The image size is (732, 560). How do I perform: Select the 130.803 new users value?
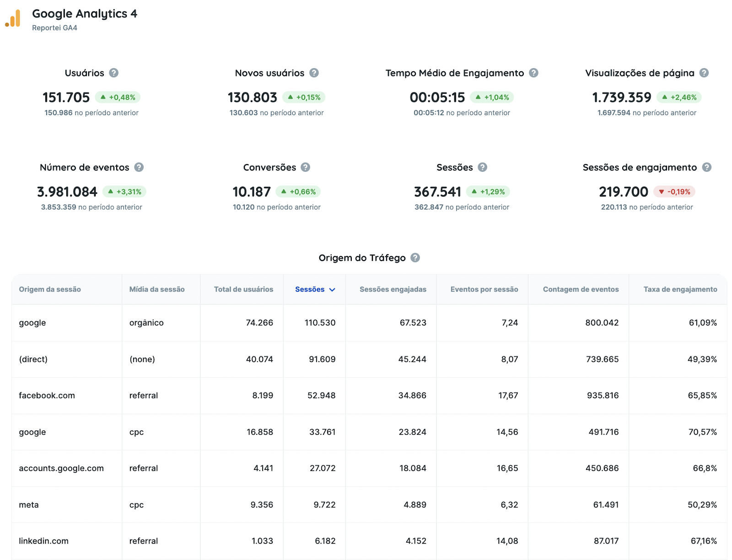click(x=253, y=97)
